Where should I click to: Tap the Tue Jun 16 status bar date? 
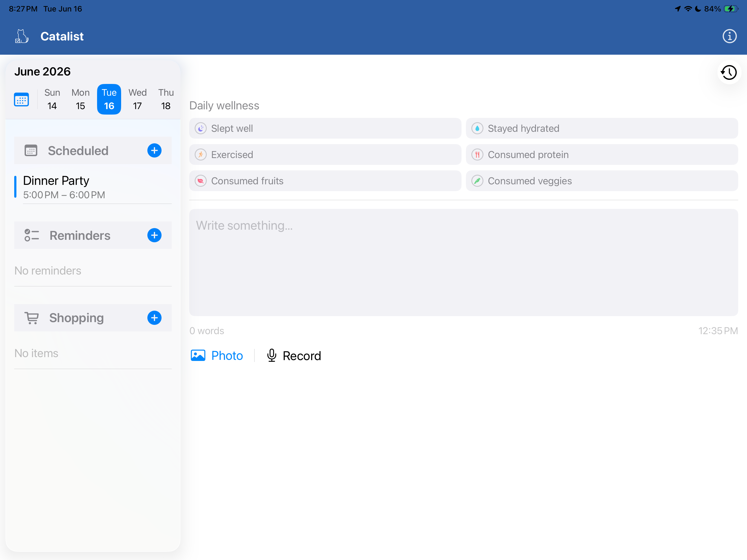point(63,9)
